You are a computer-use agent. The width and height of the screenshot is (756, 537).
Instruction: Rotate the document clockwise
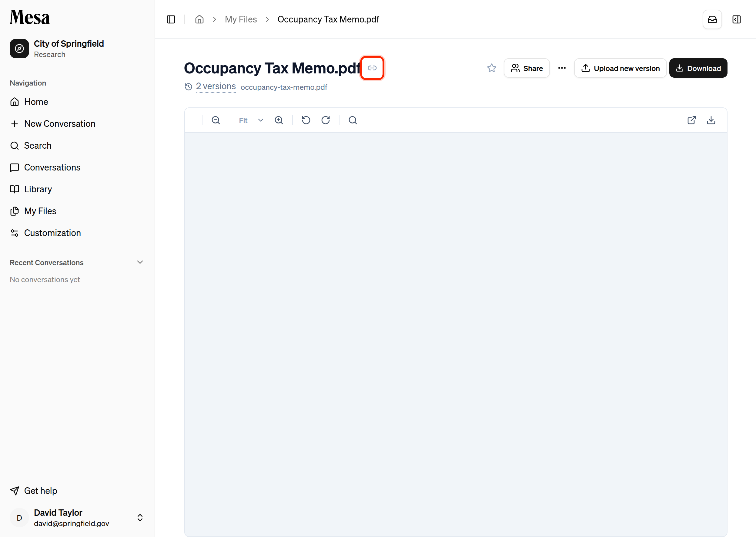pyautogui.click(x=326, y=120)
